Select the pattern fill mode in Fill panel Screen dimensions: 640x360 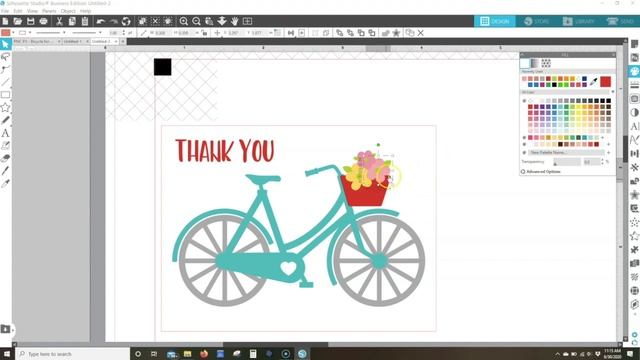pos(546,63)
